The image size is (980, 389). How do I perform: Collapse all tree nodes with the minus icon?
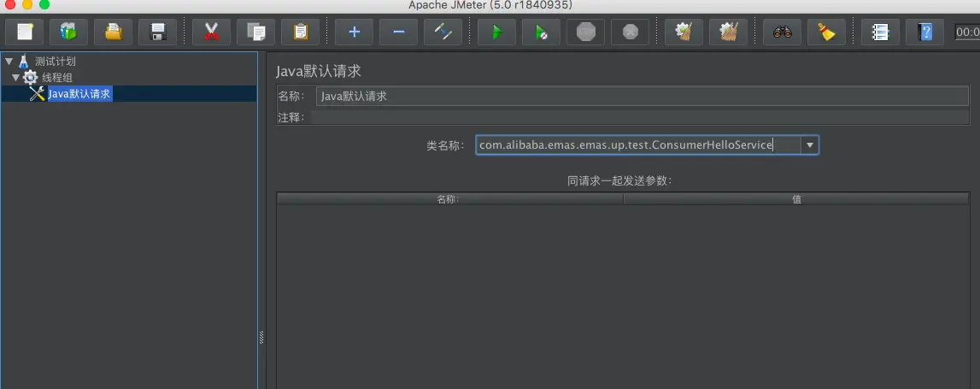[x=398, y=32]
